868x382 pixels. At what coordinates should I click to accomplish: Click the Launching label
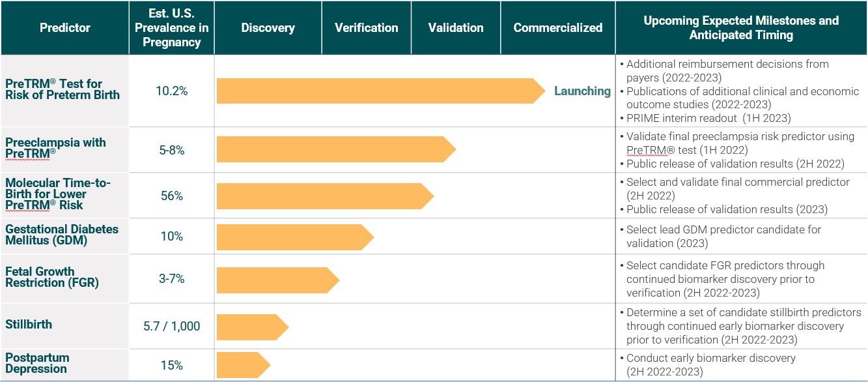point(582,91)
